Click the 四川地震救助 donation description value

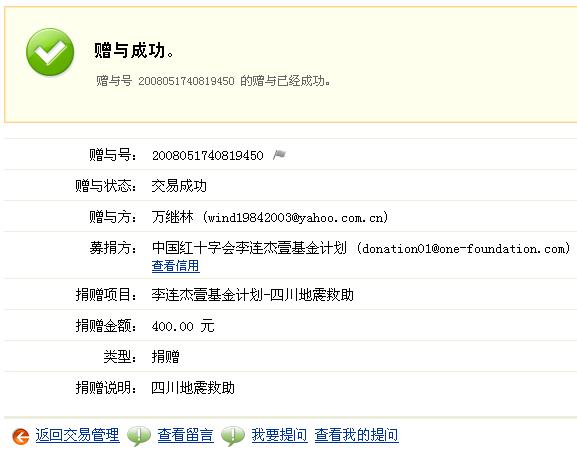[x=193, y=387]
